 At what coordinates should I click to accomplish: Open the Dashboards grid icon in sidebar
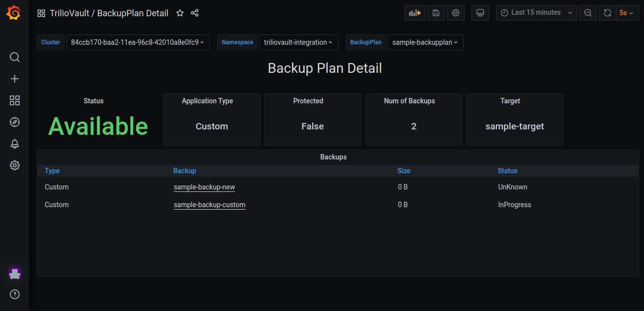click(x=15, y=100)
